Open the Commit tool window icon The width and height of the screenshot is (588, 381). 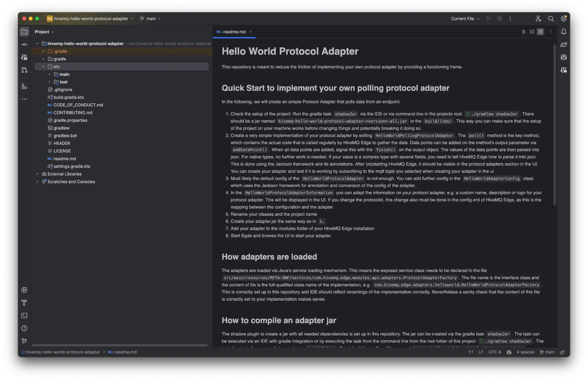[x=24, y=44]
